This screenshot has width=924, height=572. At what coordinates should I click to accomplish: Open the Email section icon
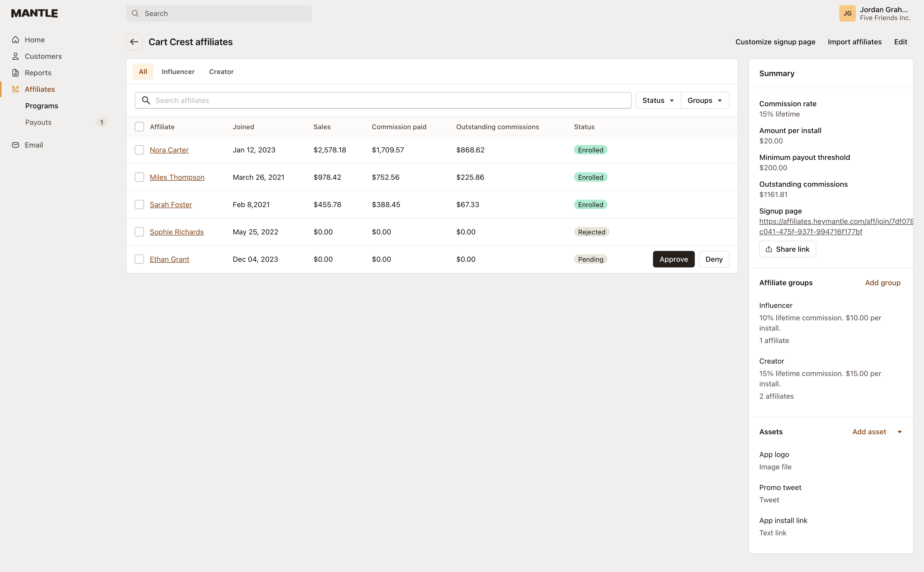(x=15, y=145)
